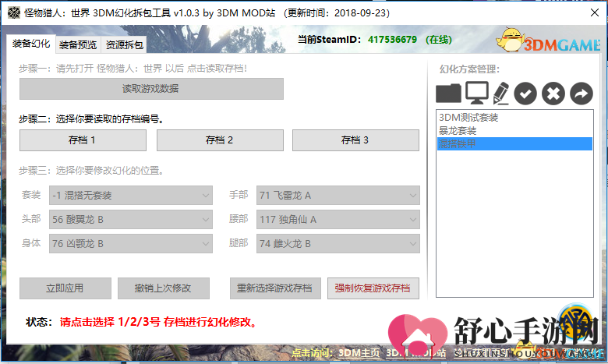Open the 头部 dropdown showing 56 酸翼龙 B
The height and width of the screenshot is (364, 608).
pos(131,219)
